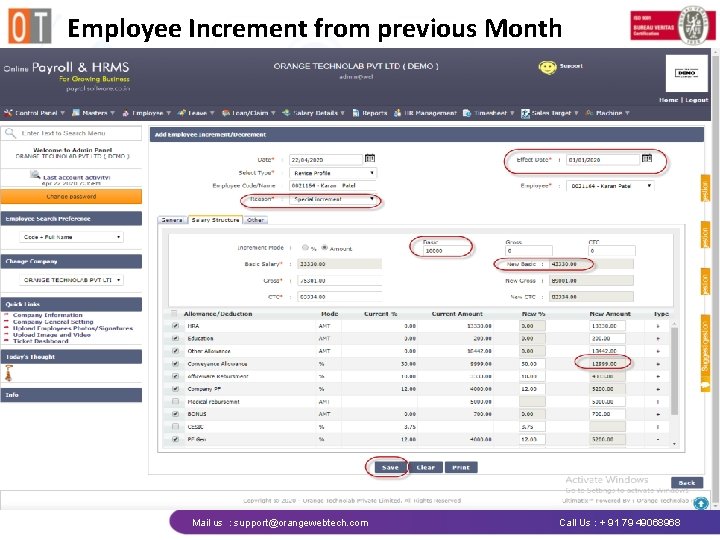Open the Upload Image and Video link
The image size is (720, 540).
[x=51, y=335]
